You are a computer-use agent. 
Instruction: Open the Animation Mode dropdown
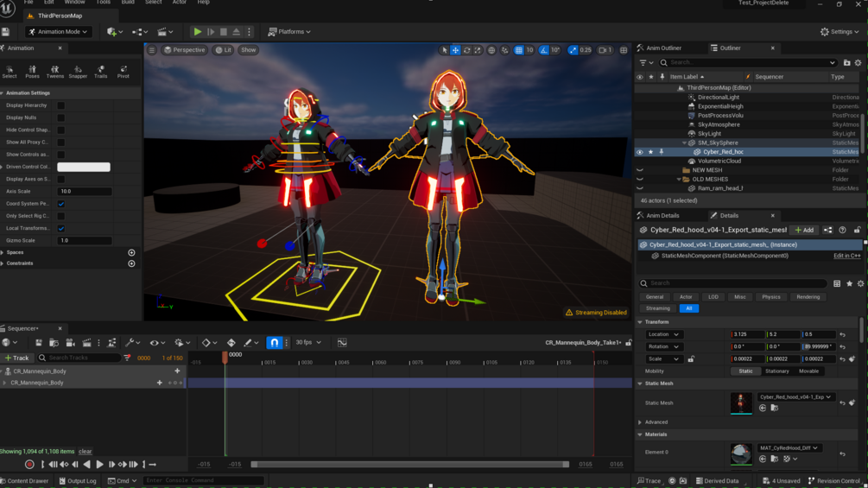click(59, 32)
